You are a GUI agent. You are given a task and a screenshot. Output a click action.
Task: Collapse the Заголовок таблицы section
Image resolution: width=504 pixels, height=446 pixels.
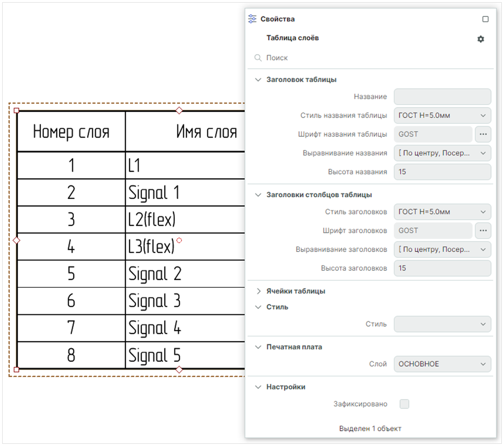[258, 80]
